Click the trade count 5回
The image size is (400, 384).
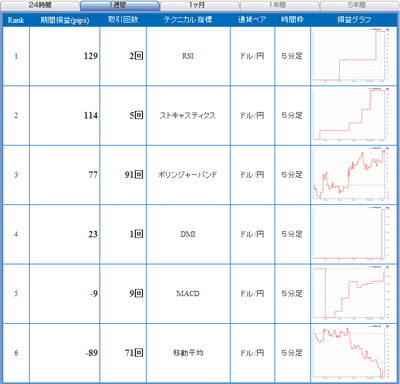click(136, 115)
